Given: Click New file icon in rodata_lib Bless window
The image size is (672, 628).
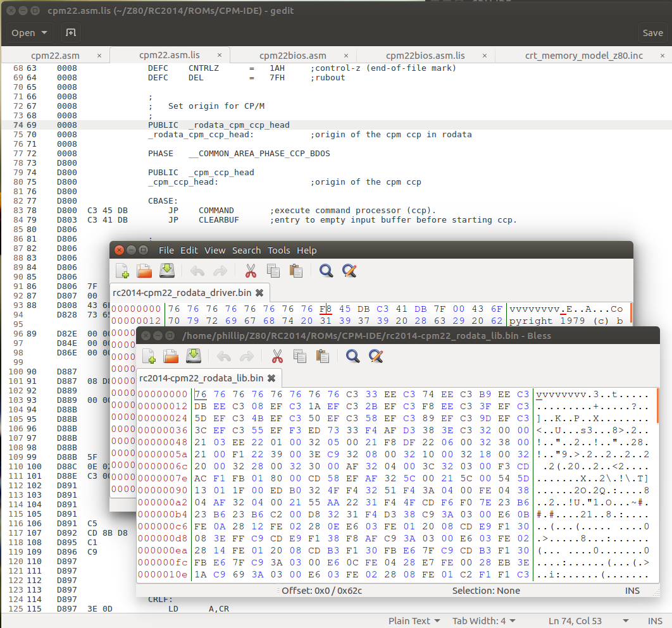Looking at the screenshot, I should [x=149, y=357].
